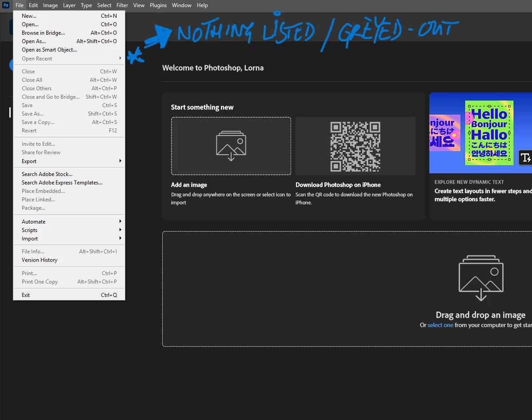Select Version History entry
532x420 pixels.
click(x=69, y=260)
